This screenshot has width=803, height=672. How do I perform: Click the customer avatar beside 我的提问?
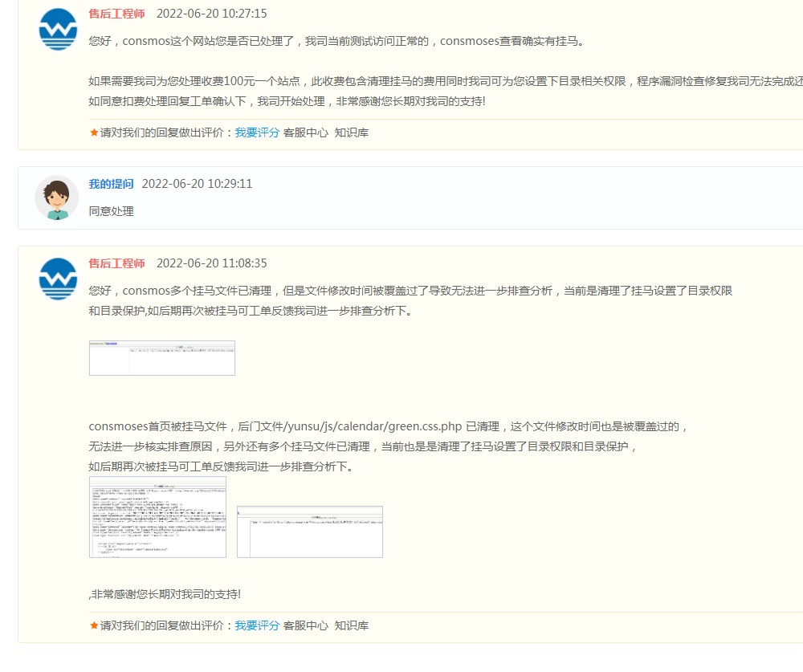pyautogui.click(x=57, y=198)
